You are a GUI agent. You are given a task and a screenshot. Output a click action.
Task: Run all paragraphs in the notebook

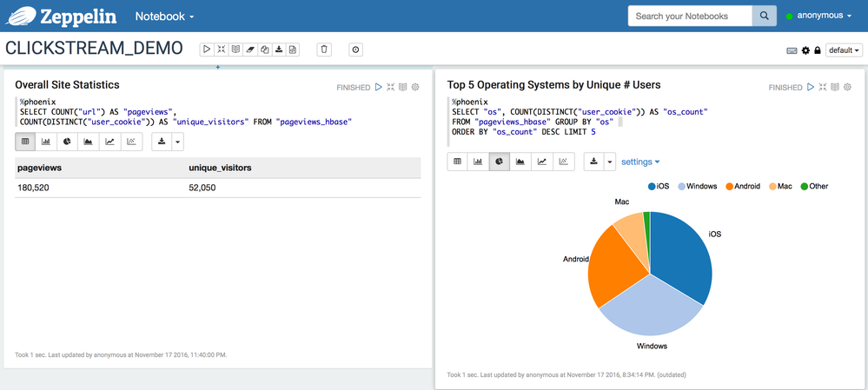(x=207, y=50)
